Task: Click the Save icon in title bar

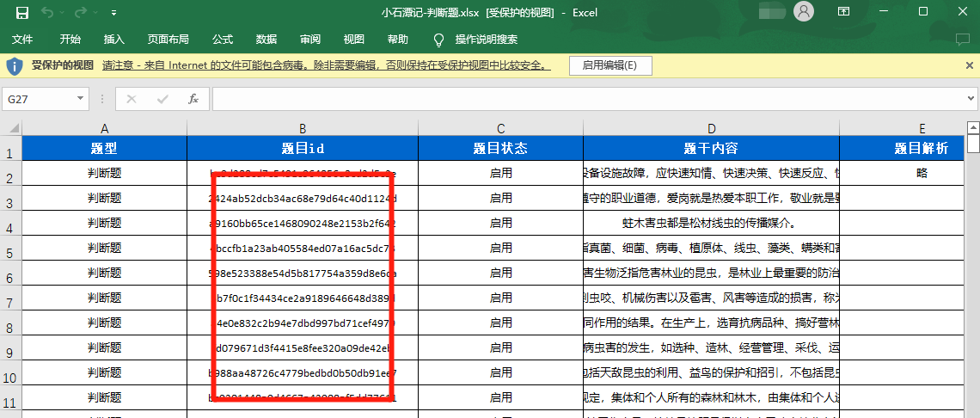Action: coord(22,13)
